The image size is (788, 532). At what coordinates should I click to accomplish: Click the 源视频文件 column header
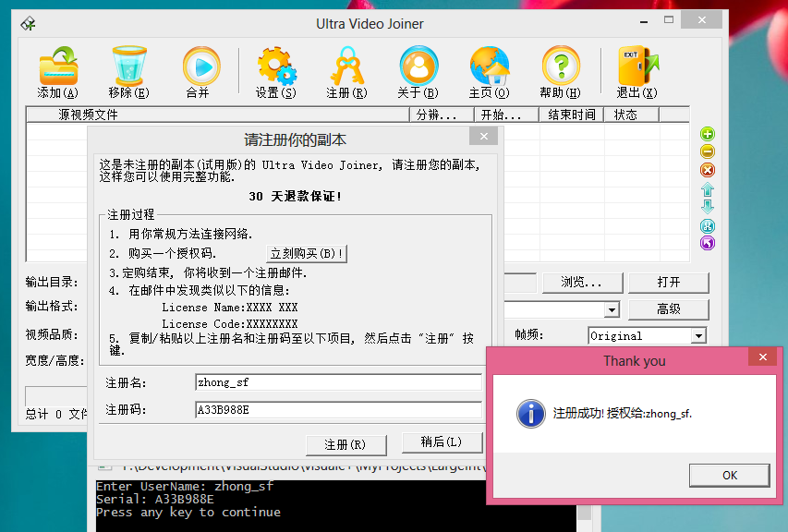[x=218, y=115]
